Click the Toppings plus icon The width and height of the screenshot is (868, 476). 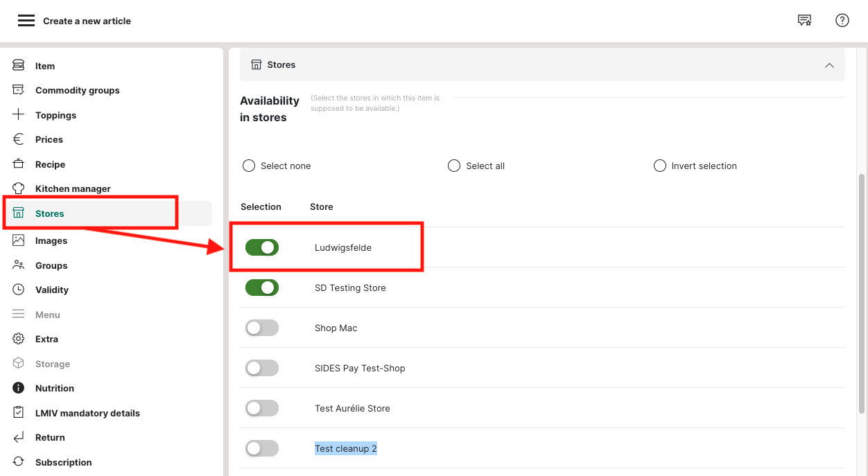[x=19, y=115]
